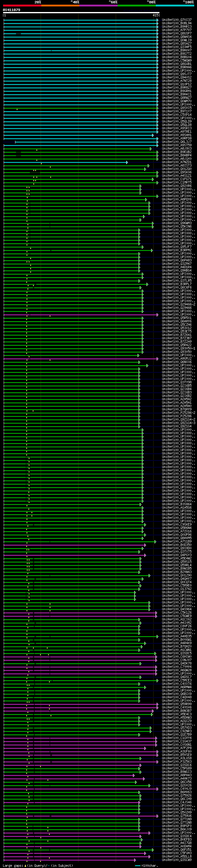Open the UniRef100_Q10P12 label

177,84
